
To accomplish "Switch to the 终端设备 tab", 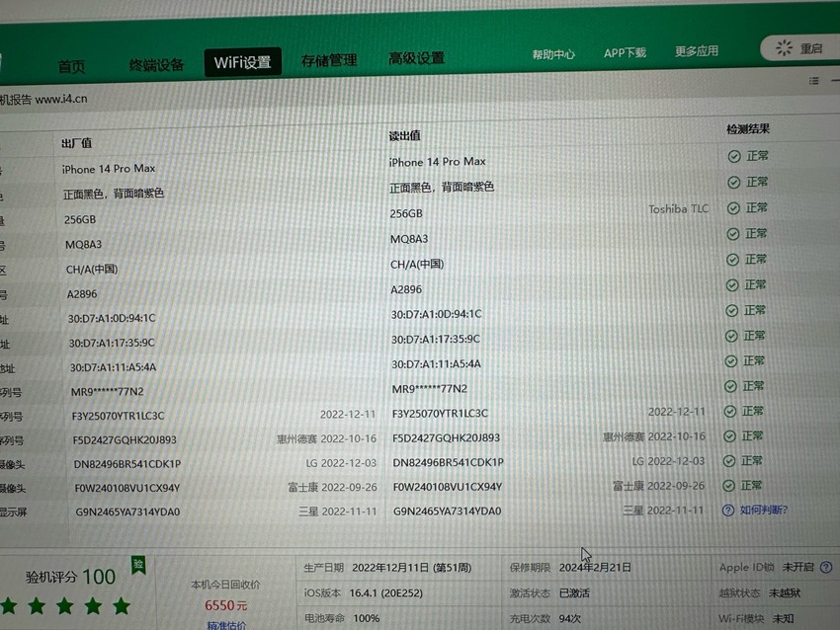I will point(156,65).
